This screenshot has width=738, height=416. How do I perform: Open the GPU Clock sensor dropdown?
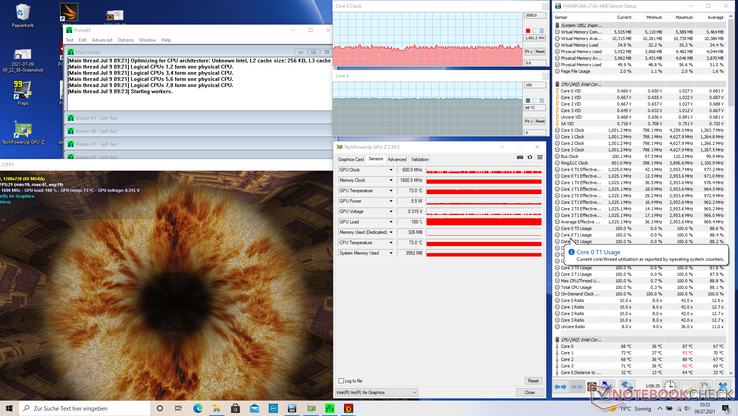(391, 170)
